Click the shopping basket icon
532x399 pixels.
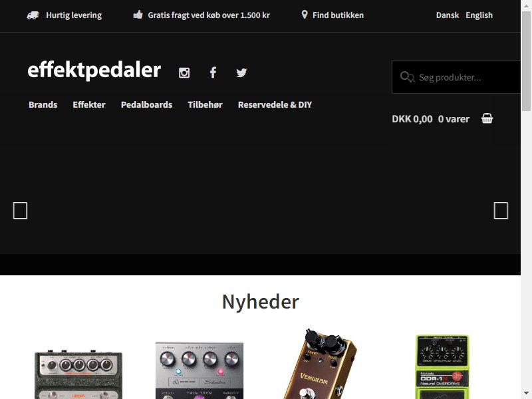click(487, 118)
